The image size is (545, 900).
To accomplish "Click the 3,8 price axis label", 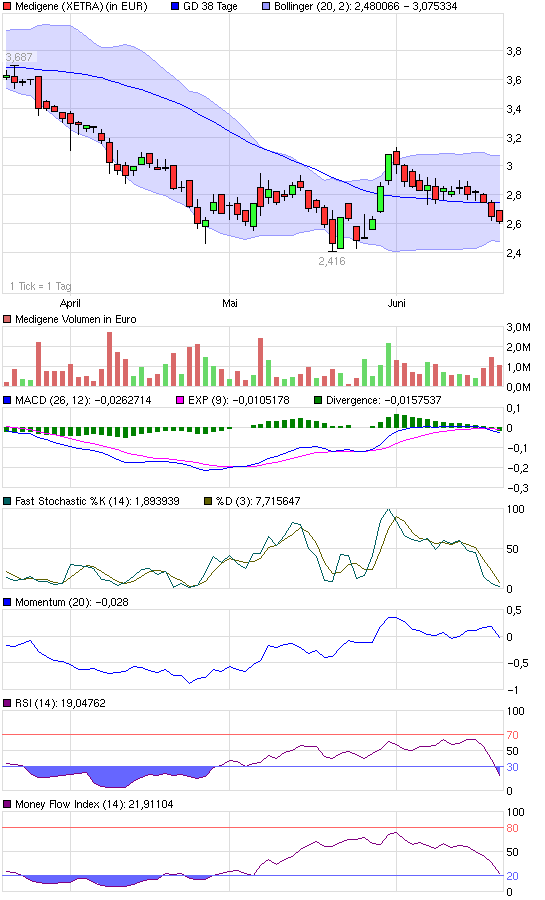I will pos(514,51).
